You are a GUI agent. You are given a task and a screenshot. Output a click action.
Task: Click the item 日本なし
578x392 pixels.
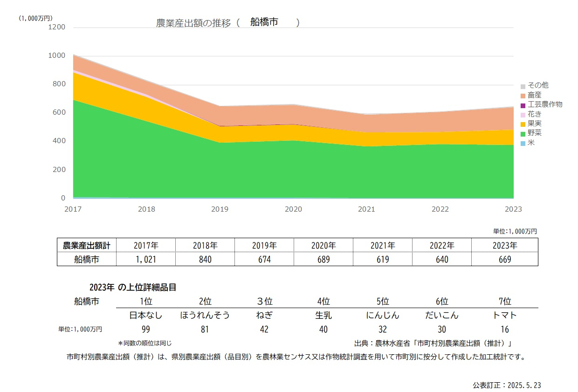146,315
